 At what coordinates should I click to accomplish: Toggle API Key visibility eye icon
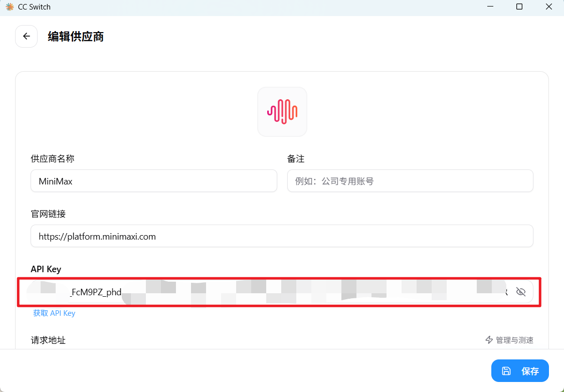(x=520, y=292)
